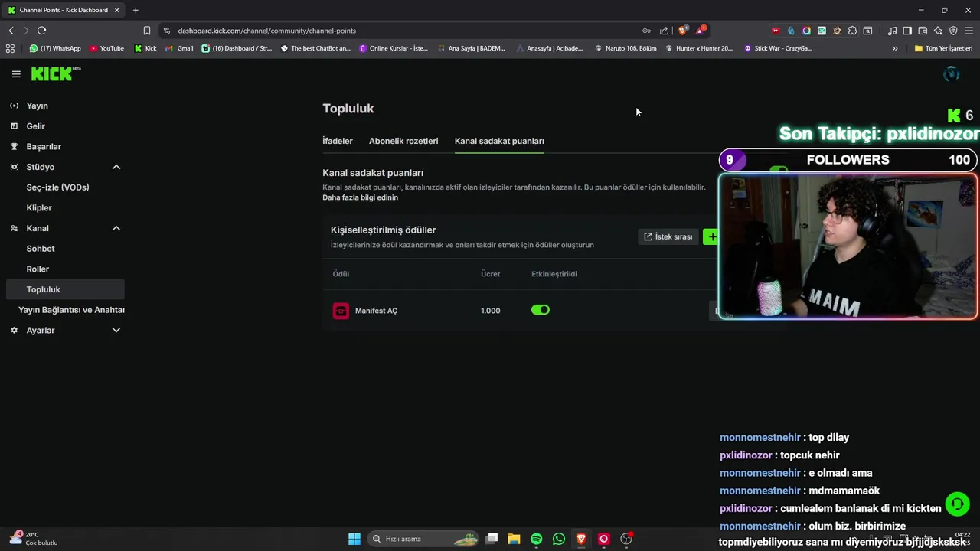This screenshot has width=980, height=551.
Task: Open Brave Shields lion icon
Action: click(683, 31)
